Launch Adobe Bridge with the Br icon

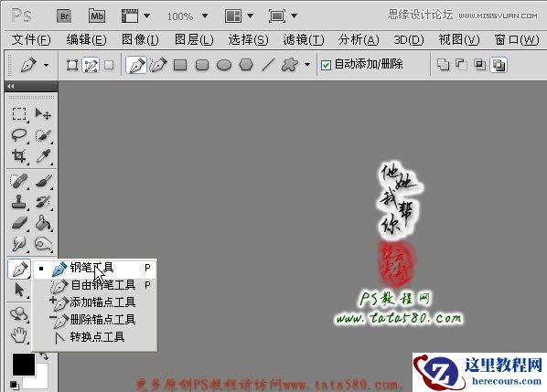(64, 16)
